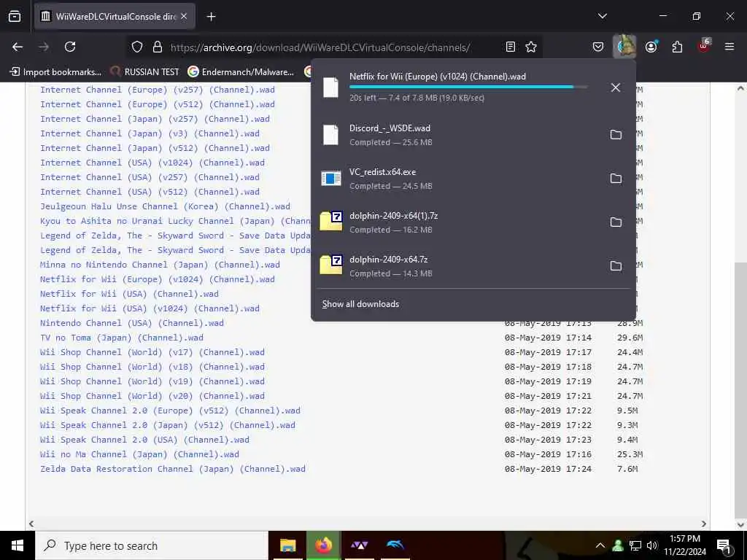Viewport: 747px width, 560px height.
Task: Click Show all downloads
Action: point(360,304)
